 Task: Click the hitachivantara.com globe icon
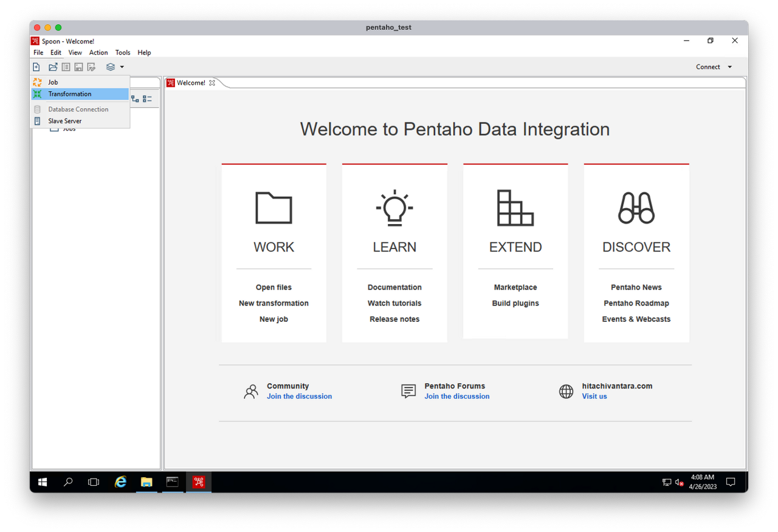click(x=566, y=391)
